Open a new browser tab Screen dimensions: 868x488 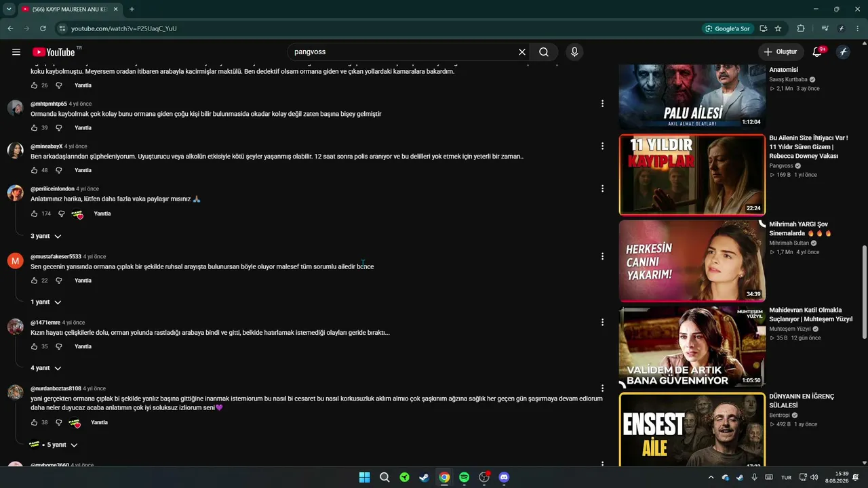[132, 9]
